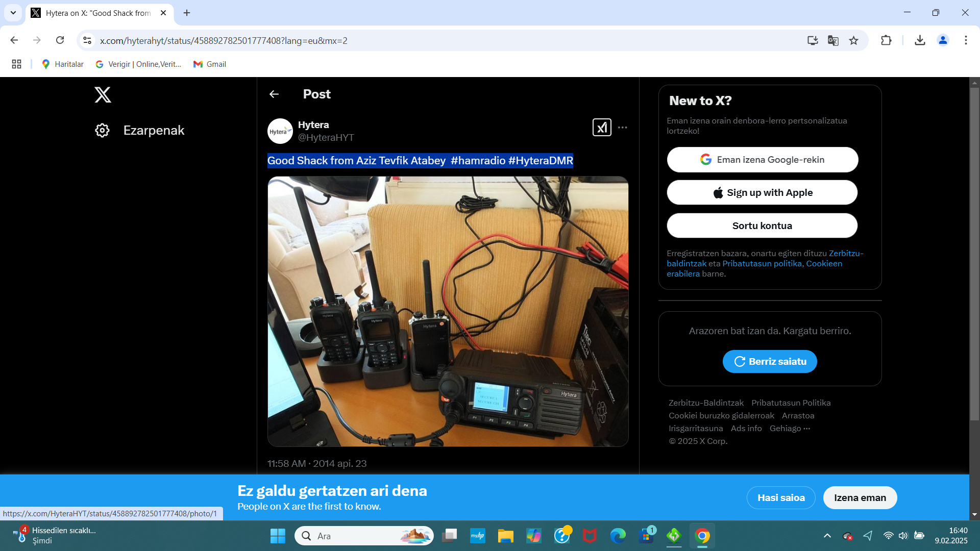Image resolution: width=980 pixels, height=551 pixels.
Task: Open footer Zerbitzu-Baldintzak link
Action: 706,403
